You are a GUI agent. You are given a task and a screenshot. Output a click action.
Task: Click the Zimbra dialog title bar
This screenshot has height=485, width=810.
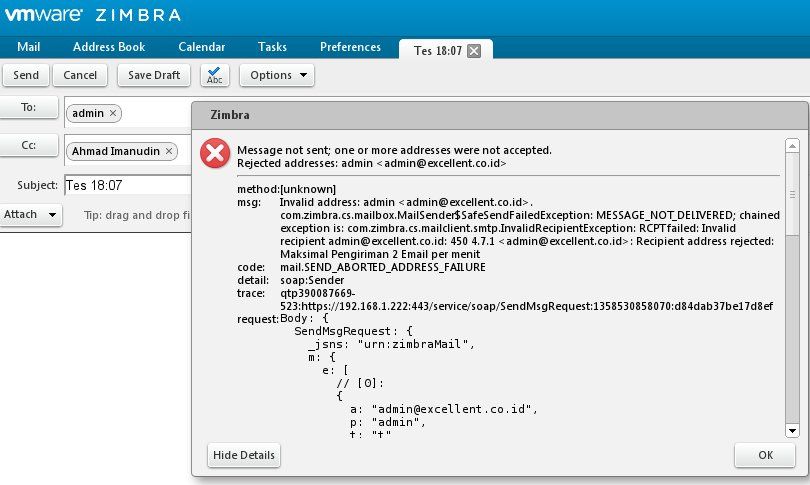coord(500,115)
